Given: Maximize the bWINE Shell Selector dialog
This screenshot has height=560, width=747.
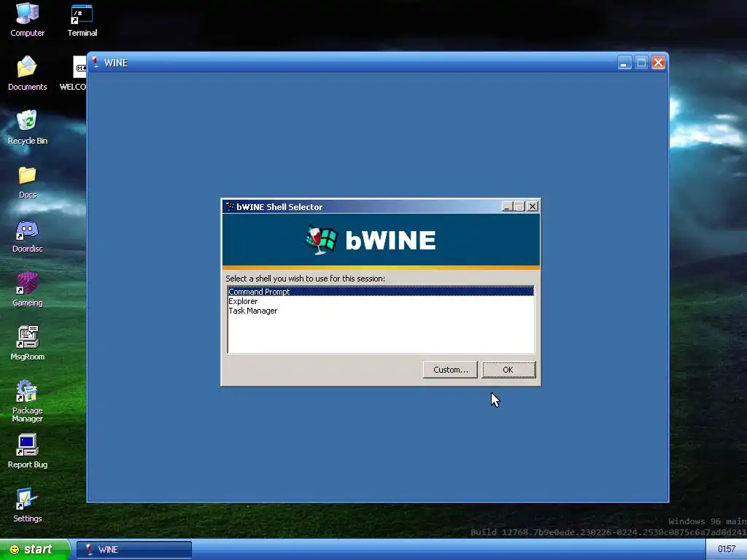Looking at the screenshot, I should pos(519,206).
